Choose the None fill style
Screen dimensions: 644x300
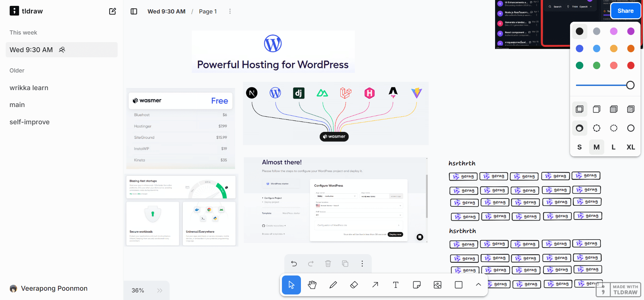pos(579,109)
